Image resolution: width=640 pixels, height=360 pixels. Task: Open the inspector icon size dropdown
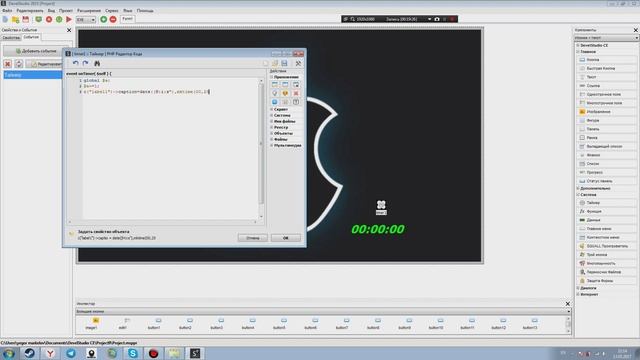[x=323, y=311]
